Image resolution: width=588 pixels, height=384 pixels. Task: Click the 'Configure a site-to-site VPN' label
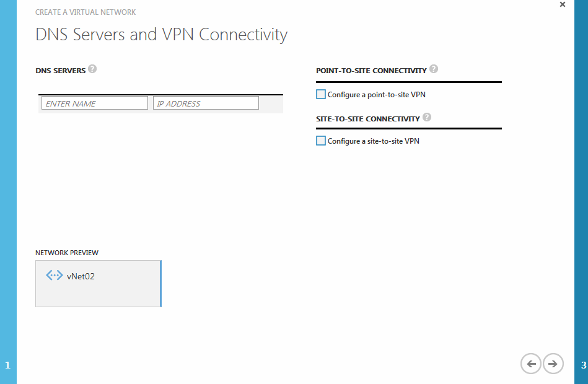pyautogui.click(x=374, y=141)
